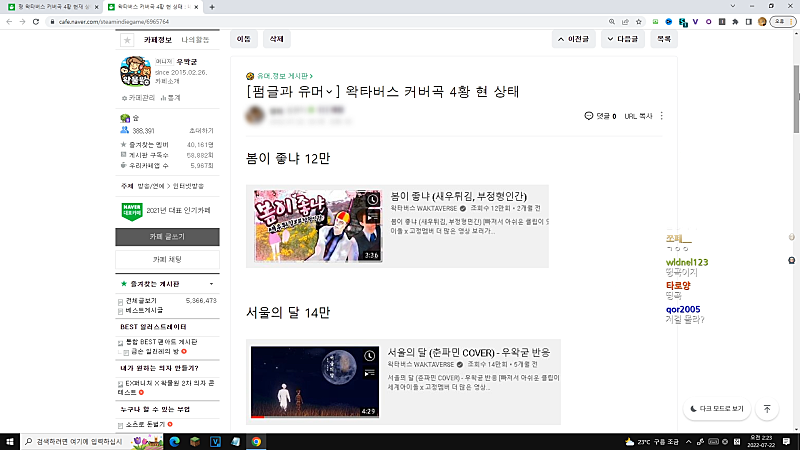Open the Minecraft block taskbar icon
The image size is (800, 450).
195,442
